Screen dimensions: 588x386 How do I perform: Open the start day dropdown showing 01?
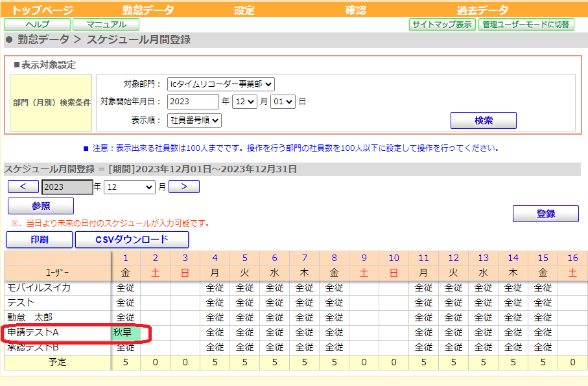coord(283,102)
